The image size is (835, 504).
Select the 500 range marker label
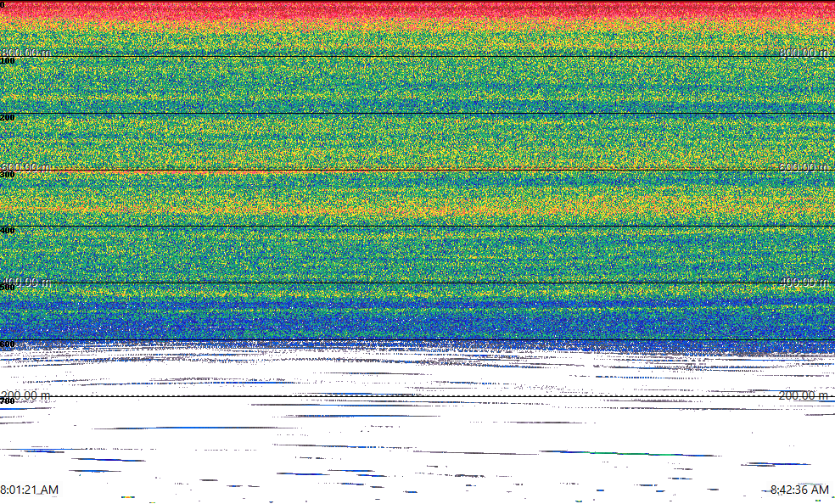coord(8,288)
